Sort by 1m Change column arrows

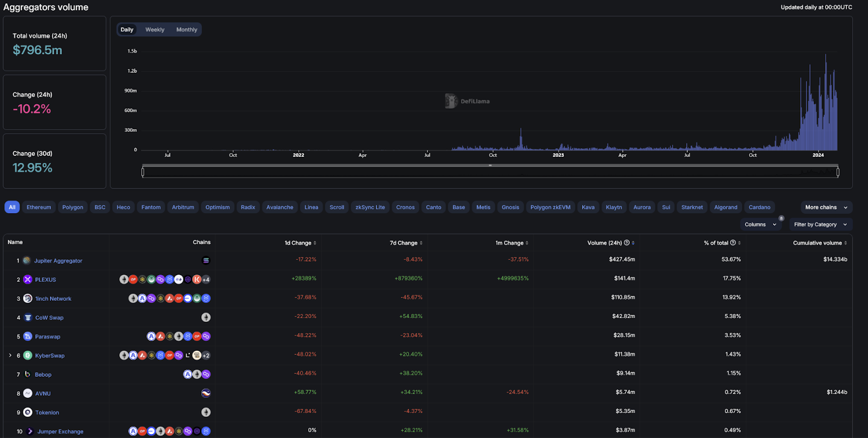(527, 243)
